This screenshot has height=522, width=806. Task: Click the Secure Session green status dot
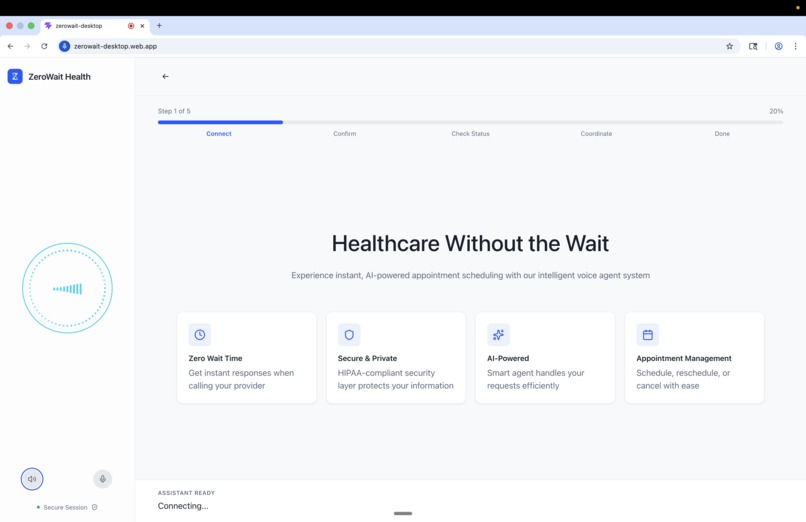coord(38,507)
